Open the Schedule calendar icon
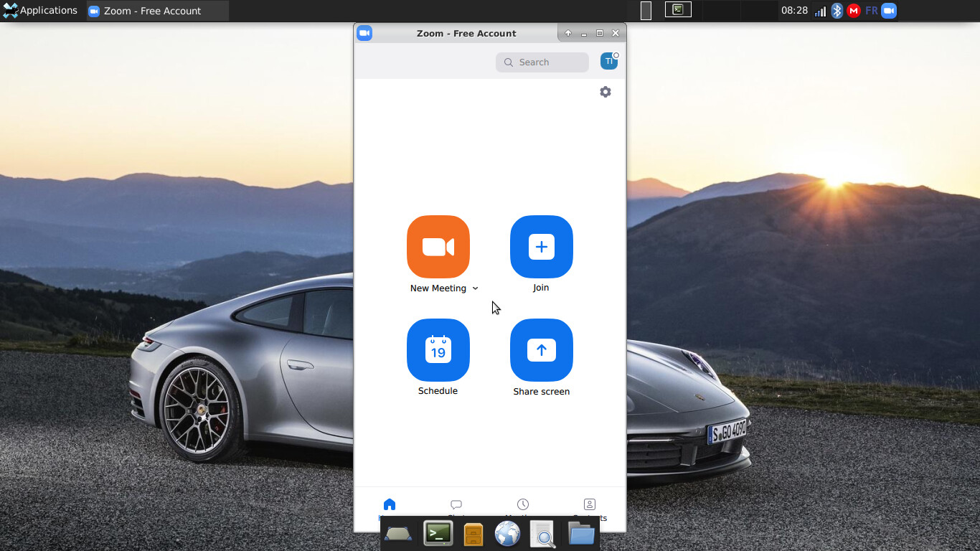Image resolution: width=980 pixels, height=551 pixels. tap(438, 350)
